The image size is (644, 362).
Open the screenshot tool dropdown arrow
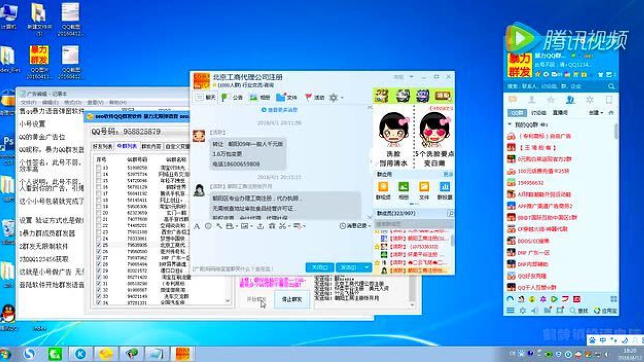pos(289,227)
